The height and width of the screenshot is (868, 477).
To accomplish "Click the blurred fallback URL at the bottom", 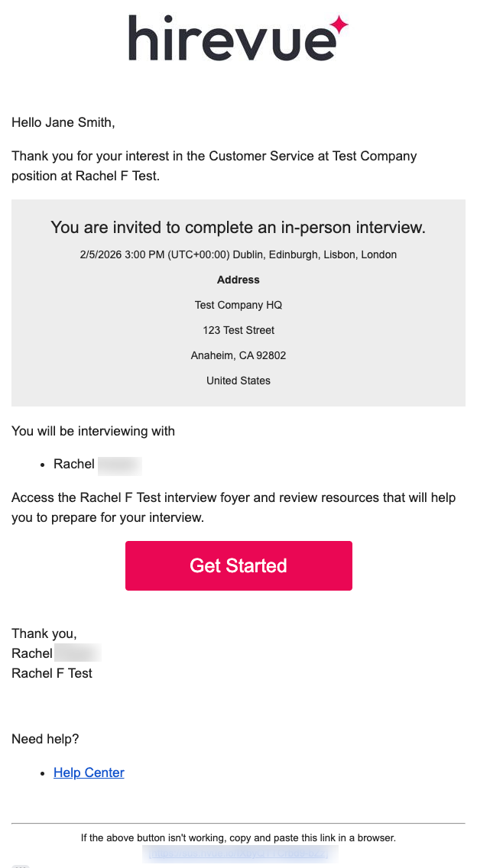I will tap(238, 853).
